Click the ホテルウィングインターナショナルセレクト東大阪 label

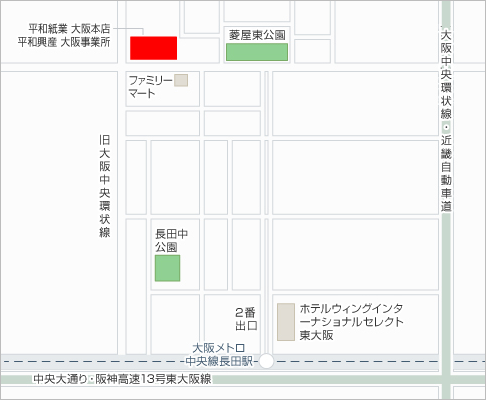pyautogui.click(x=351, y=322)
